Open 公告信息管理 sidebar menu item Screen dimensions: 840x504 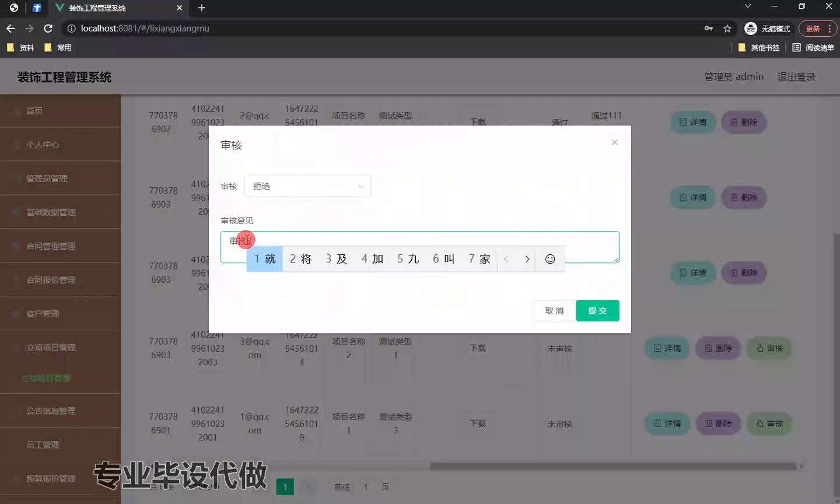pyautogui.click(x=51, y=411)
